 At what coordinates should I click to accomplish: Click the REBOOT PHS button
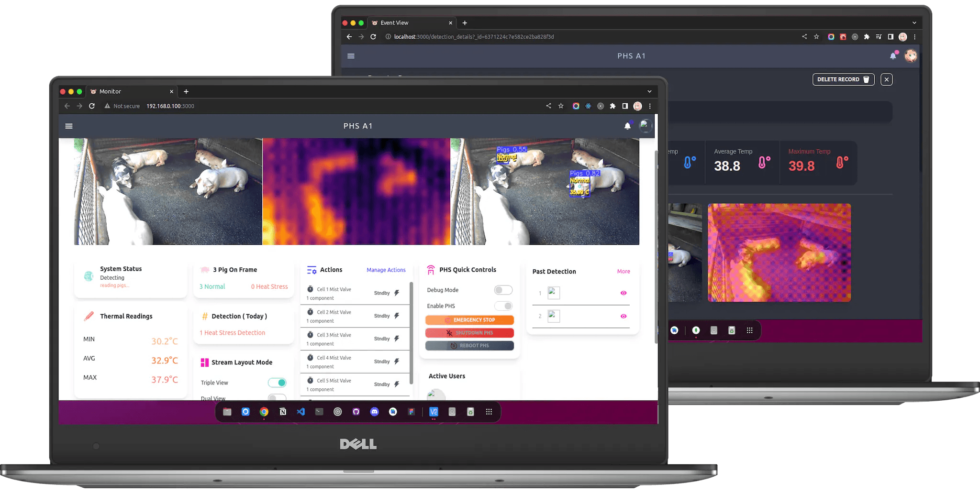pyautogui.click(x=469, y=346)
